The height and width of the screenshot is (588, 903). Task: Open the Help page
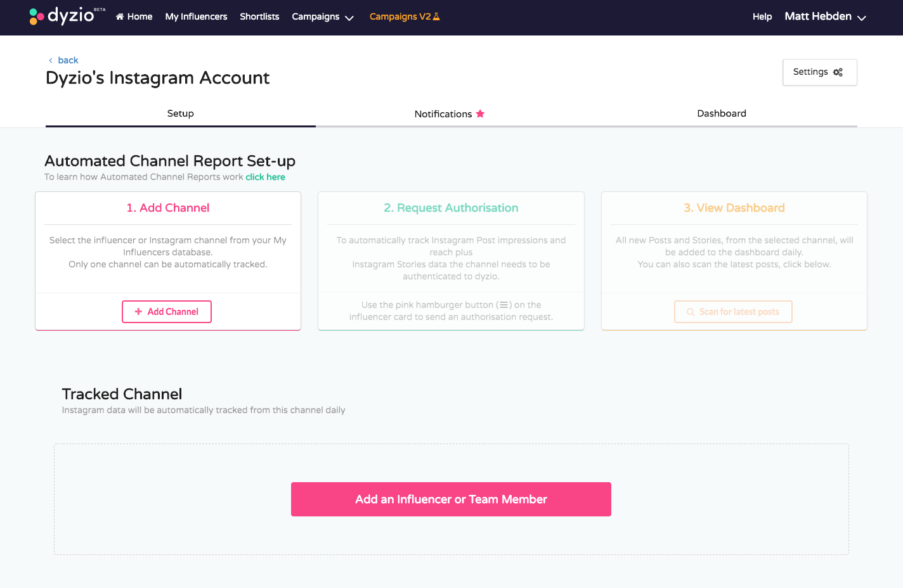[762, 16]
